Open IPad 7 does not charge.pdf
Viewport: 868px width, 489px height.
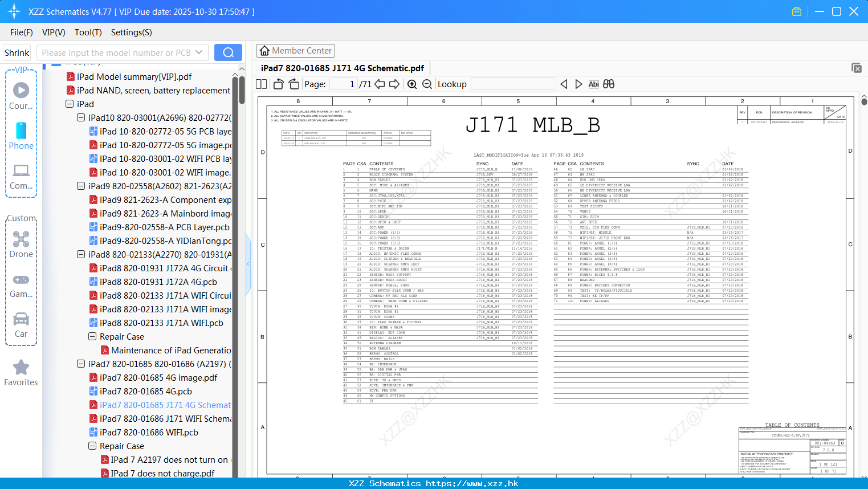coord(157,473)
